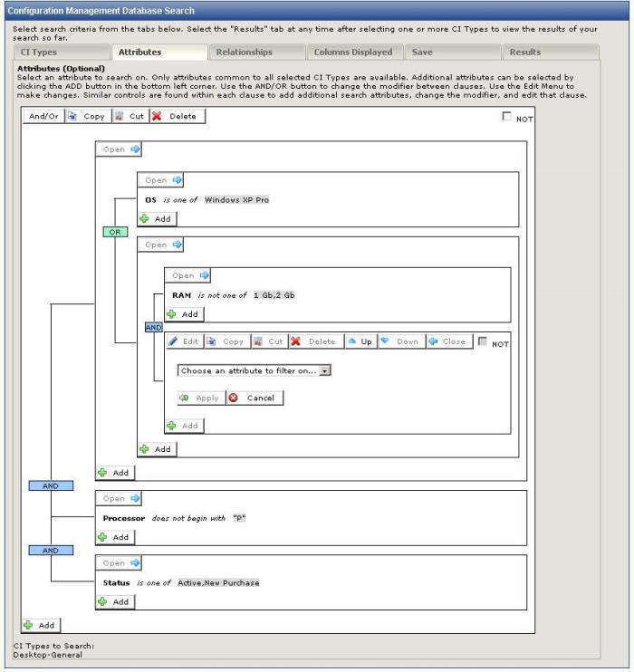Viewport: 634px width, 672px height.
Task: Check the NOT box in the edit toolbar
Action: pyautogui.click(x=483, y=341)
